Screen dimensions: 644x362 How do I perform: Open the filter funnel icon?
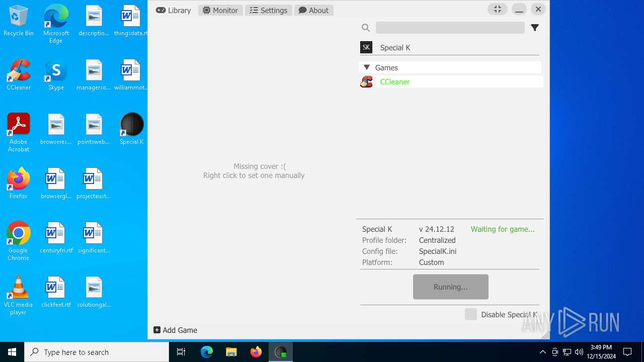tap(535, 28)
